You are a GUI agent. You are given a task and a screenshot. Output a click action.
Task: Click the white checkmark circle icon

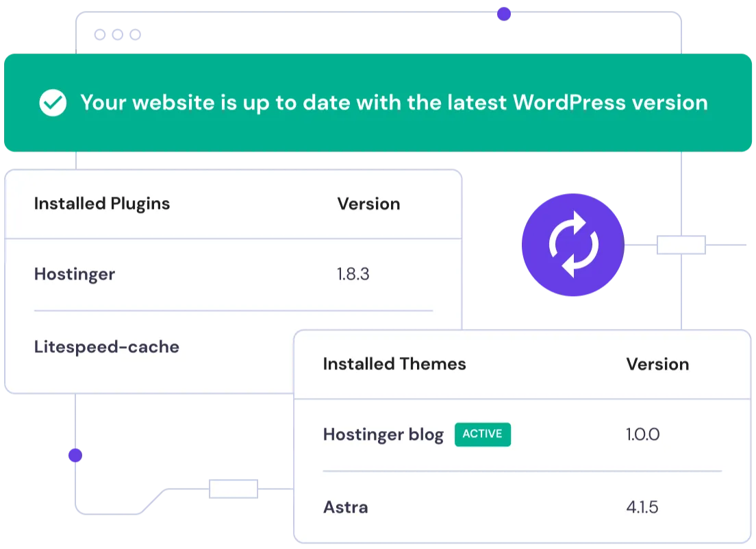pyautogui.click(x=53, y=103)
